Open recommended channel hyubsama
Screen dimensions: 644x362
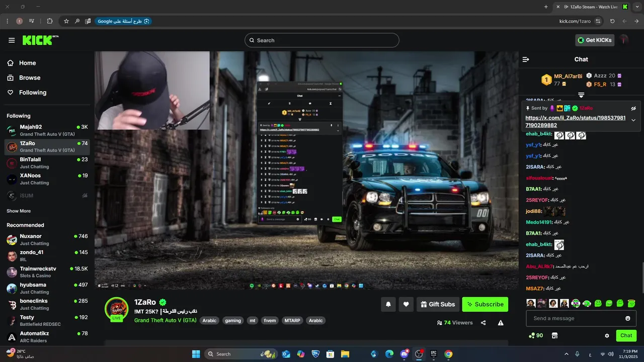click(x=47, y=289)
